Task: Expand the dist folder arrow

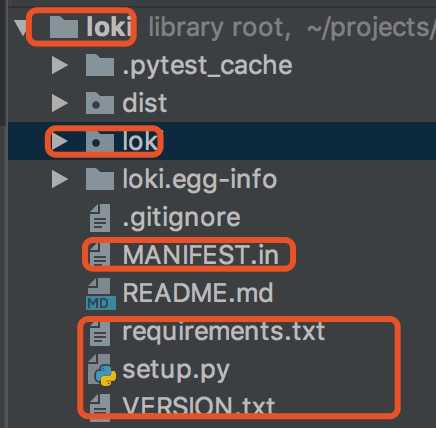Action: (60, 103)
